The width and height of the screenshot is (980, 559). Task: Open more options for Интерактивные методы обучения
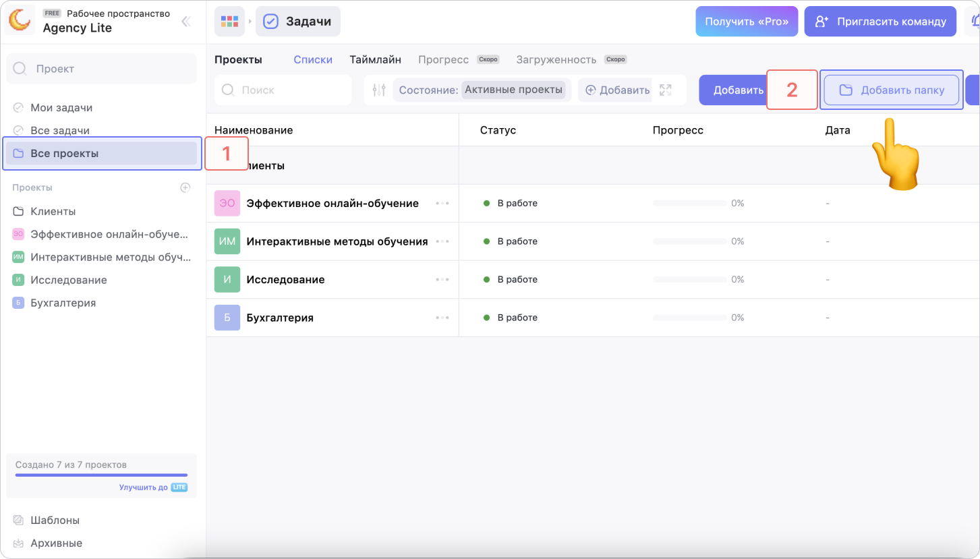[x=442, y=241]
